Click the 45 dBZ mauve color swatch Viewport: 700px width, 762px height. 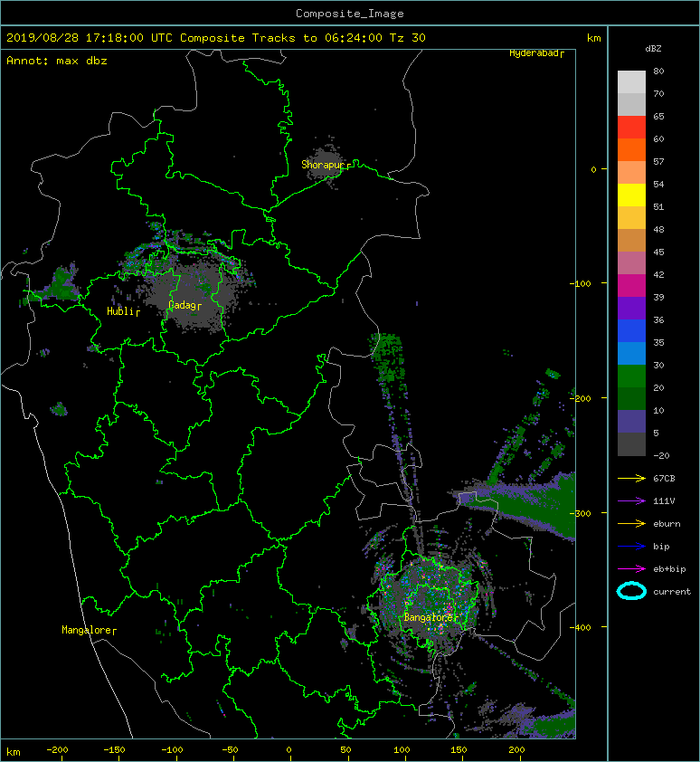[631, 262]
